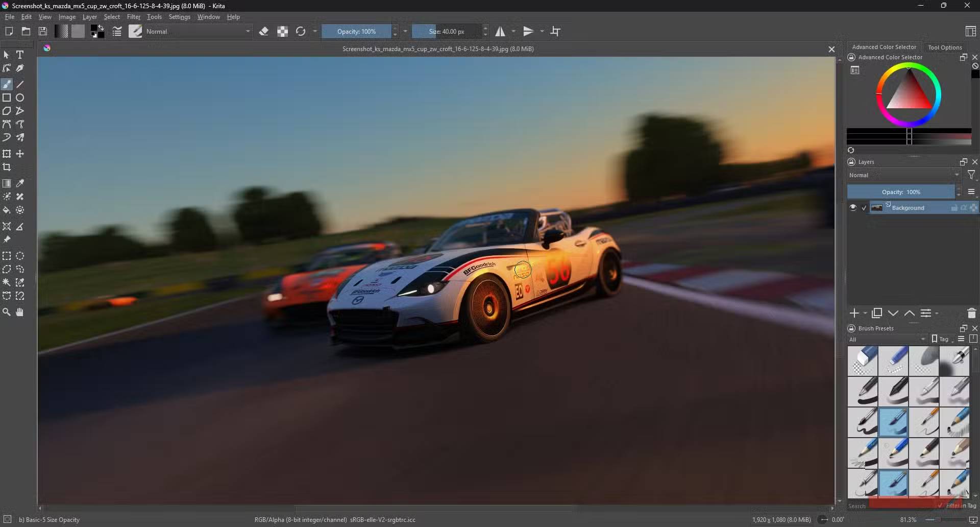Viewport: 980px width, 527px height.
Task: Click the layer Opacity 100% slider
Action: pos(900,192)
